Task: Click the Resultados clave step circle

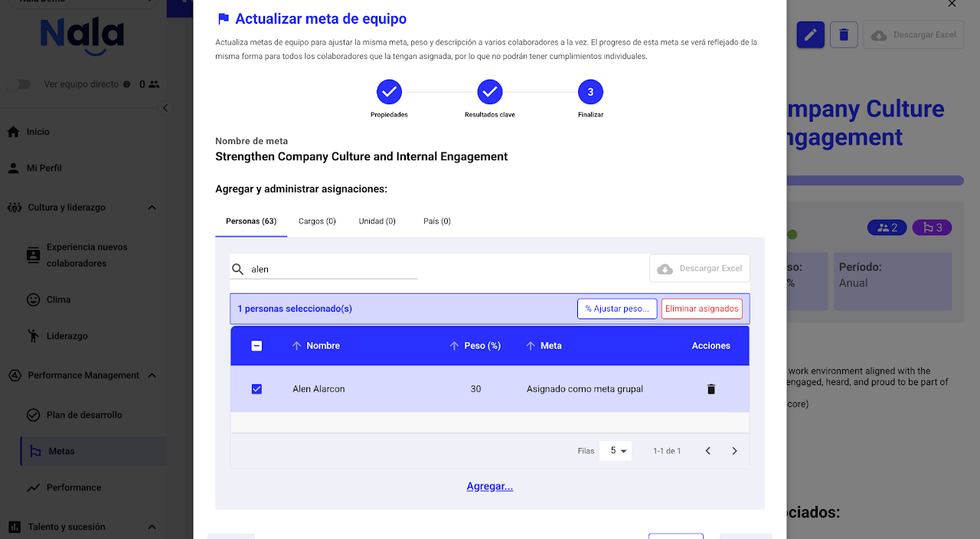Action: tap(489, 93)
